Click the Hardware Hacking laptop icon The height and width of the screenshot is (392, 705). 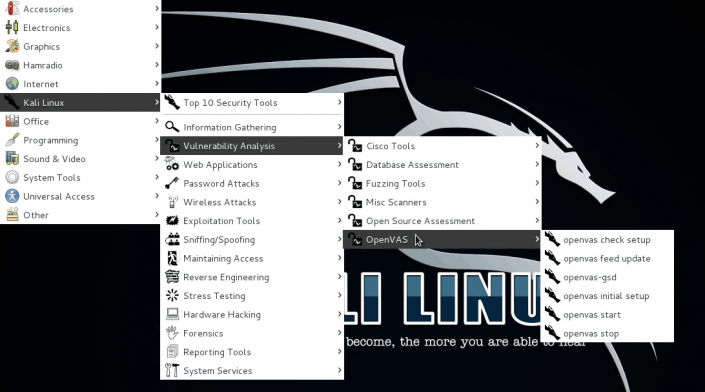pos(172,315)
